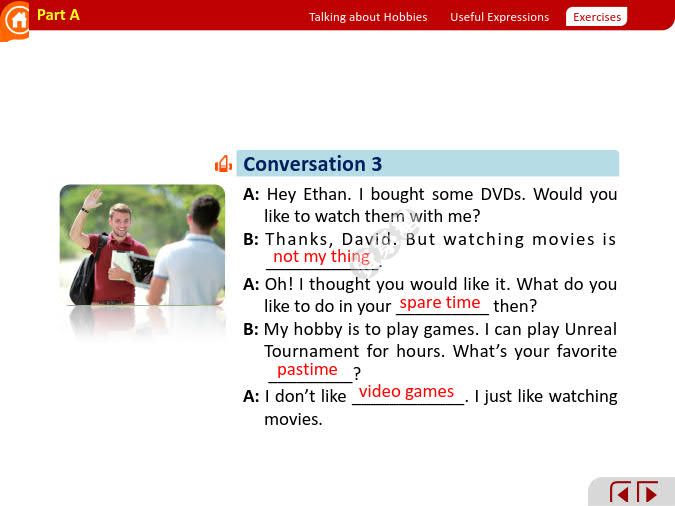The height and width of the screenshot is (506, 675).
Task: Click the line starting 'Hey Ethan'
Action: point(440,194)
